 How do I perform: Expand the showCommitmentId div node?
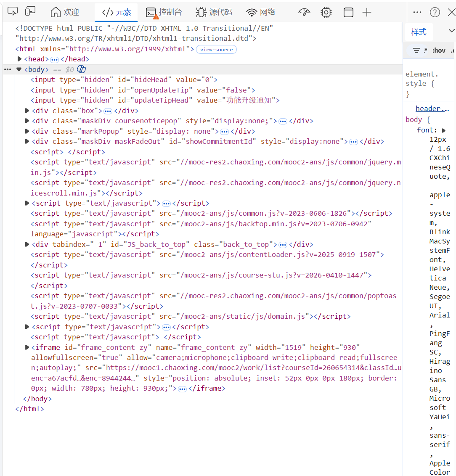click(x=27, y=141)
